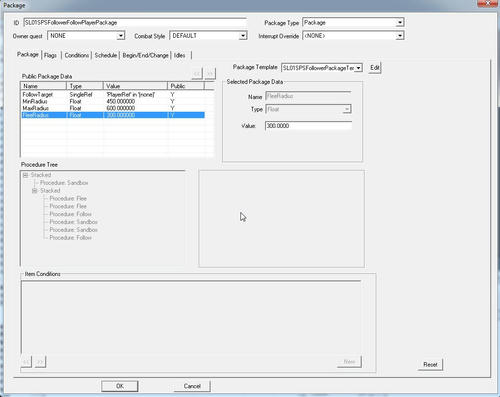Image resolution: width=500 pixels, height=397 pixels.
Task: Open the Package Type dropdown
Action: click(x=400, y=23)
